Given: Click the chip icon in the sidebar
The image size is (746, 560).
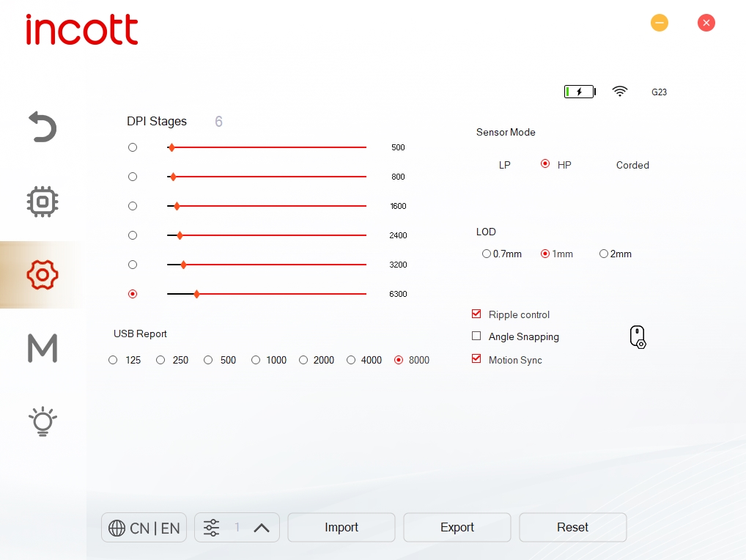Looking at the screenshot, I should tap(42, 202).
